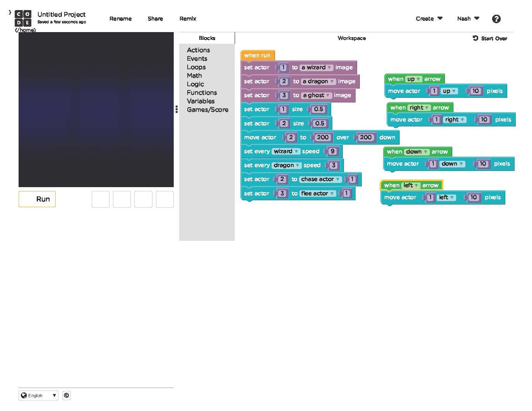Viewport: 532px width, 411px height.
Task: Click the Rename button
Action: pyautogui.click(x=121, y=19)
